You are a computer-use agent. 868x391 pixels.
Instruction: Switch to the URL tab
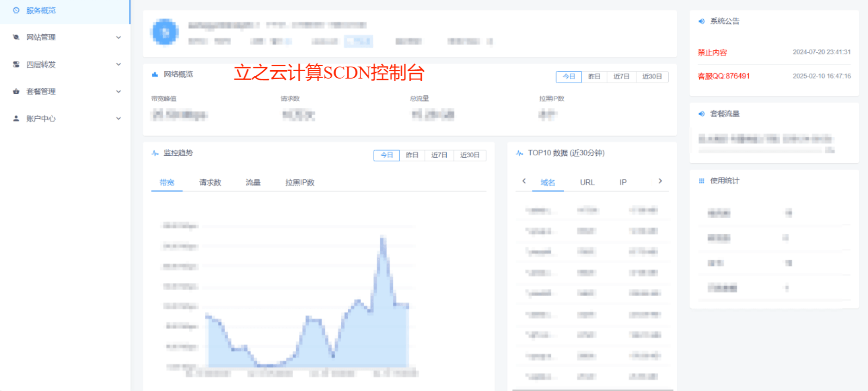587,183
